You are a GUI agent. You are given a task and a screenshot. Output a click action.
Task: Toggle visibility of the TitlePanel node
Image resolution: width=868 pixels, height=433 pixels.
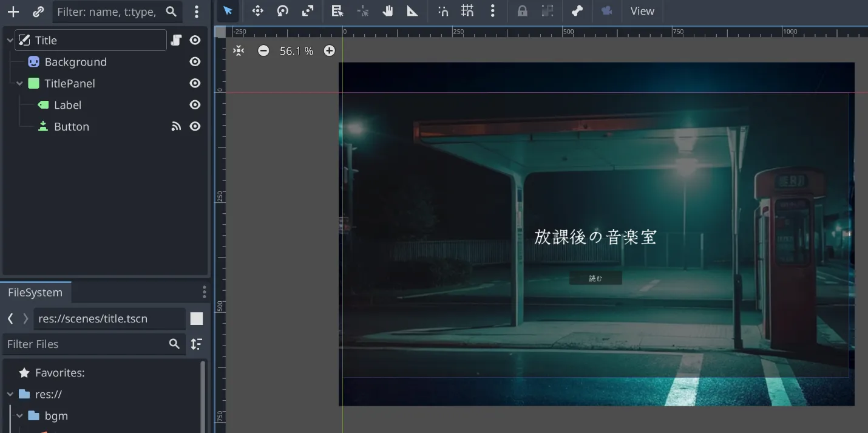coord(195,83)
